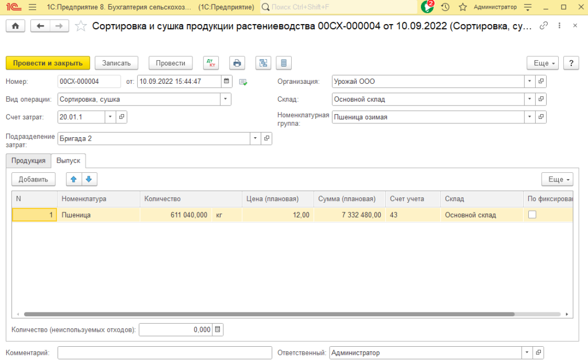Click the report list icon in toolbar

coord(284,63)
